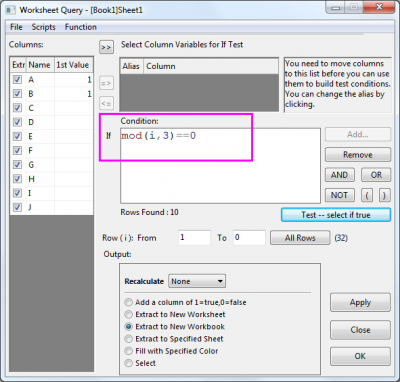Click the => add column arrow button
The width and height of the screenshot is (400, 382).
tap(106, 83)
